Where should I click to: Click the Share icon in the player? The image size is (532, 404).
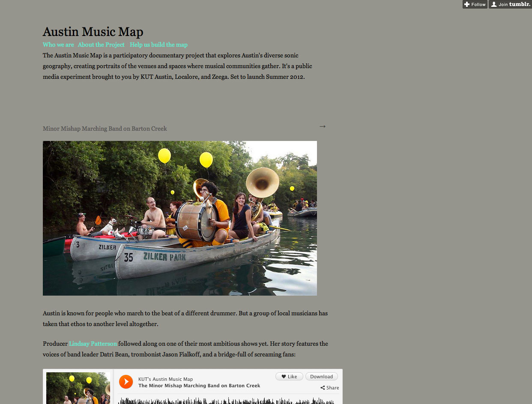click(330, 388)
